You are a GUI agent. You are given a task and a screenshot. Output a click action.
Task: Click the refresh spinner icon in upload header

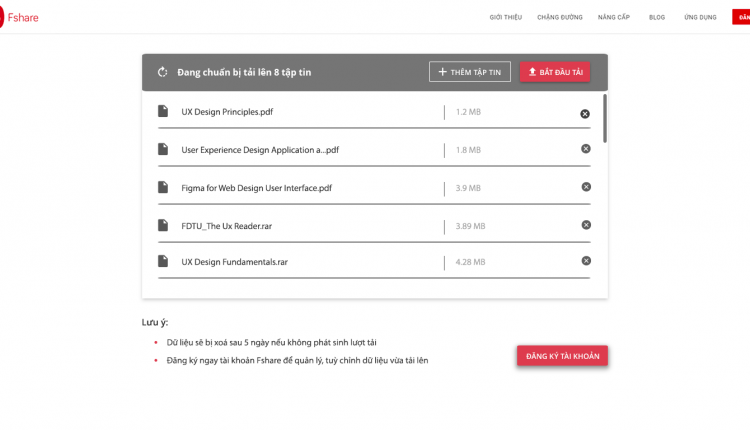(163, 72)
